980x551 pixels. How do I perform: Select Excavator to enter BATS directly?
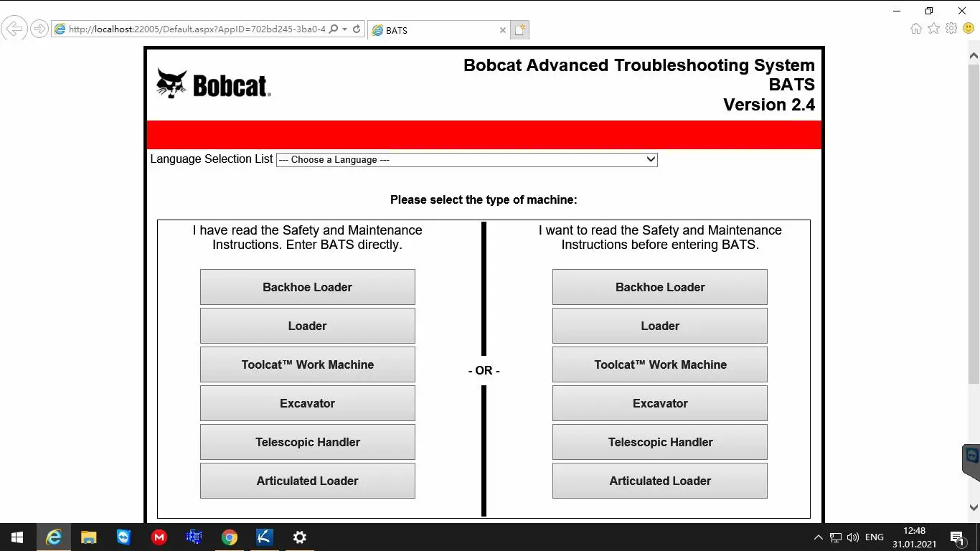click(307, 403)
